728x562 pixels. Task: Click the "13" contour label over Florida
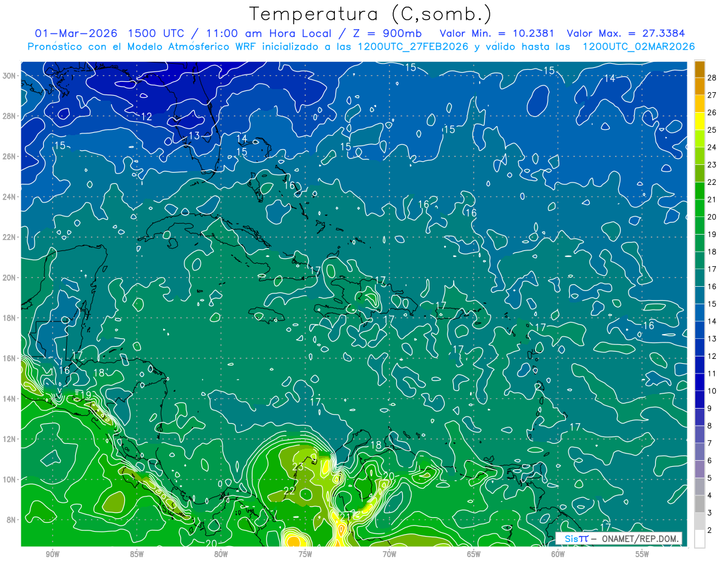pos(194,135)
